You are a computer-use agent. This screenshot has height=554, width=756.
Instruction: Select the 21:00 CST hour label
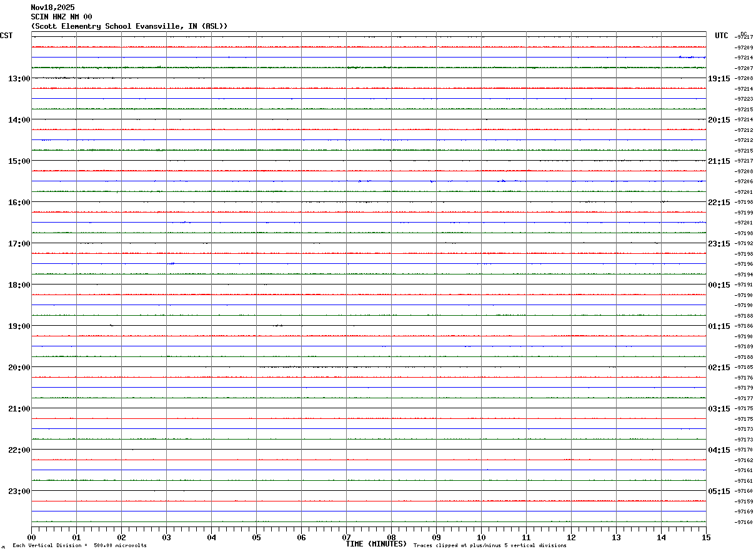click(x=19, y=409)
